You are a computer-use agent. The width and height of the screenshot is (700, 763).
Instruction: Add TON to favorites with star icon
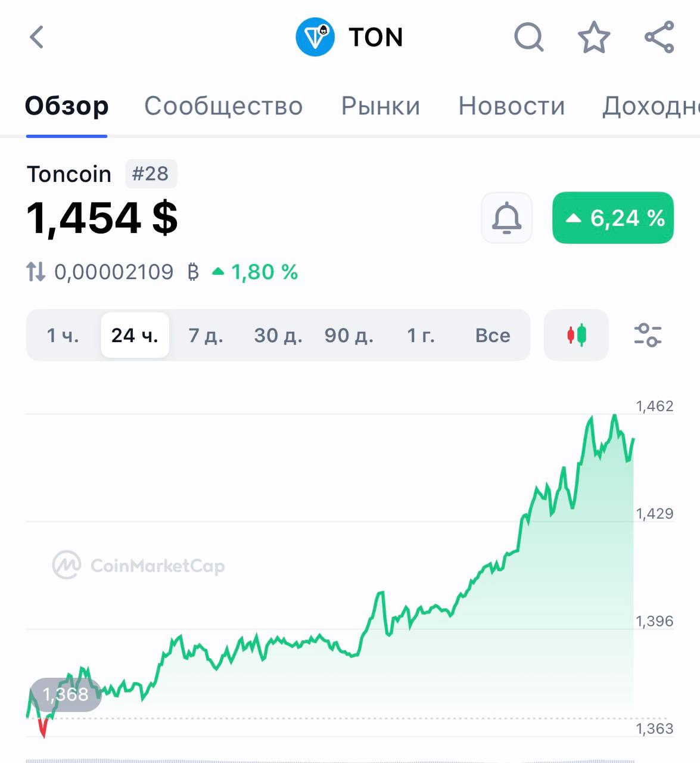(594, 37)
